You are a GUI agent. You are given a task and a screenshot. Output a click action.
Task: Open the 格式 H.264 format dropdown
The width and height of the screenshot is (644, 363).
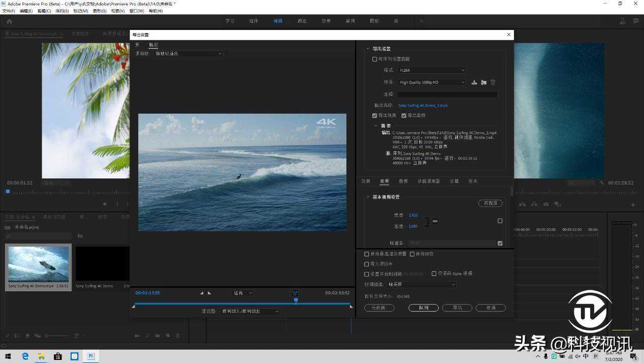pyautogui.click(x=431, y=70)
